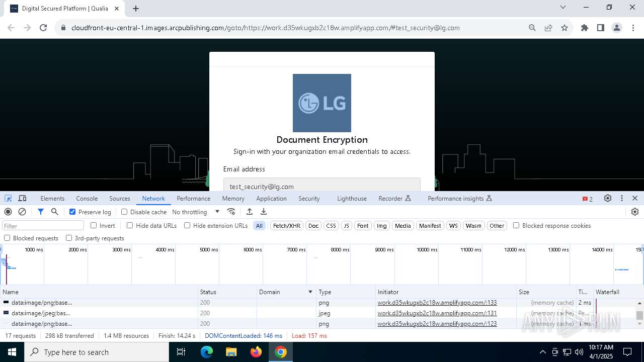
Task: Open the DevTools errors counter badge
Action: 587,199
